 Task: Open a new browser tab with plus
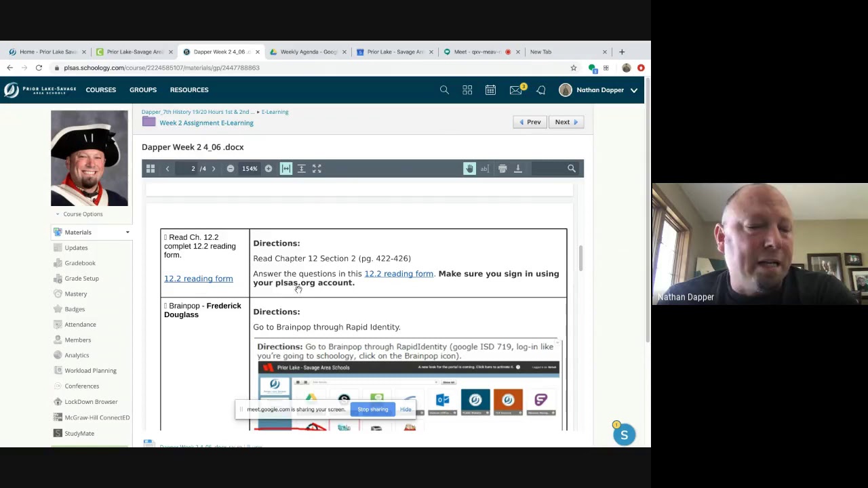622,52
